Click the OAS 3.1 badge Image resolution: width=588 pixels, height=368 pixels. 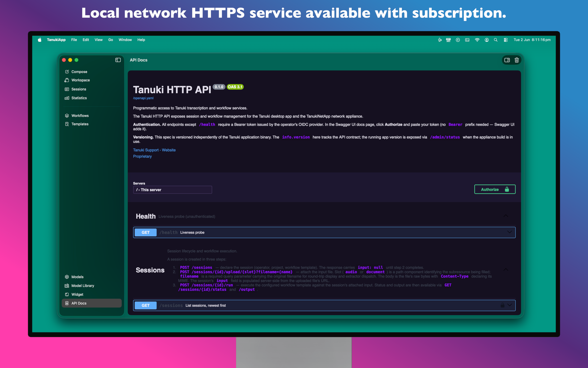point(235,87)
